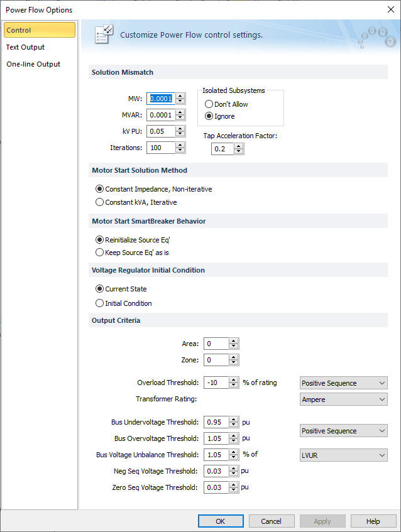Increase the Tap Acceleration Factor value

(x=238, y=146)
